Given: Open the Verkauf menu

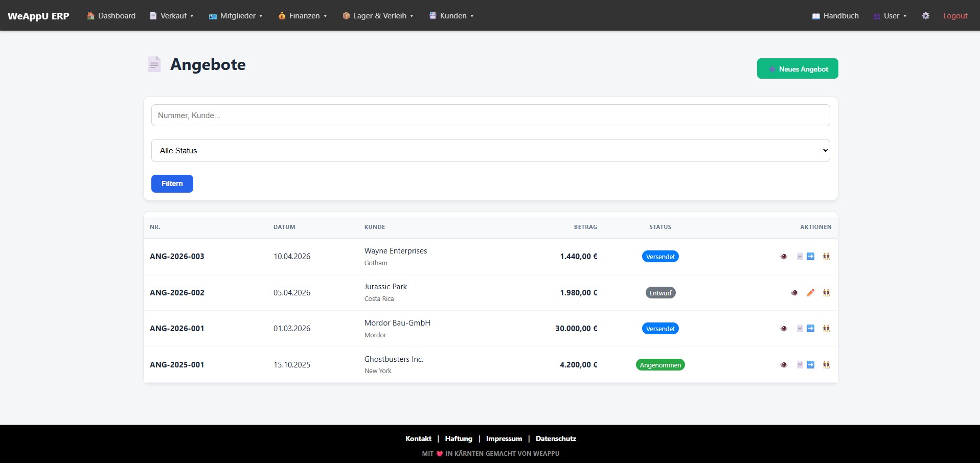Looking at the screenshot, I should [172, 16].
